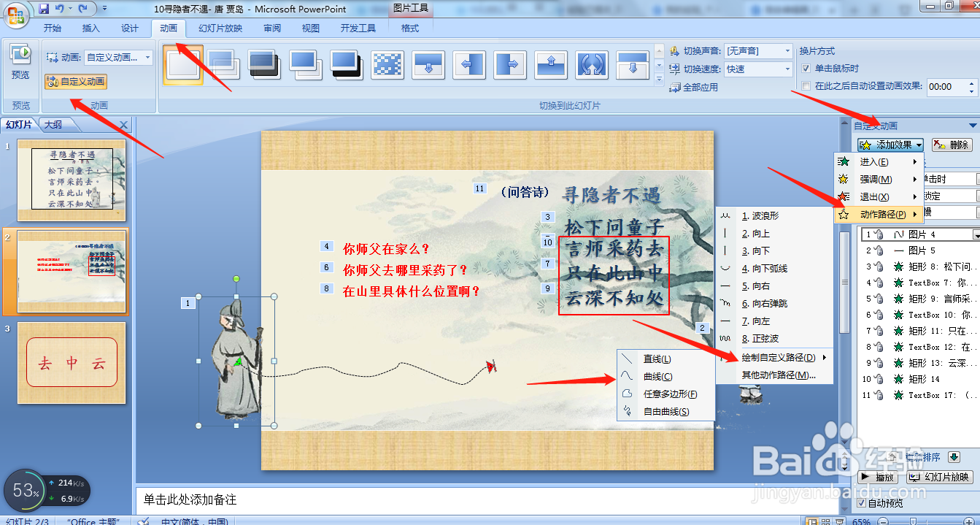Viewport: 980px width, 525px height.
Task: Open dropdown arrow of 图片 4 animation item
Action: click(x=976, y=234)
